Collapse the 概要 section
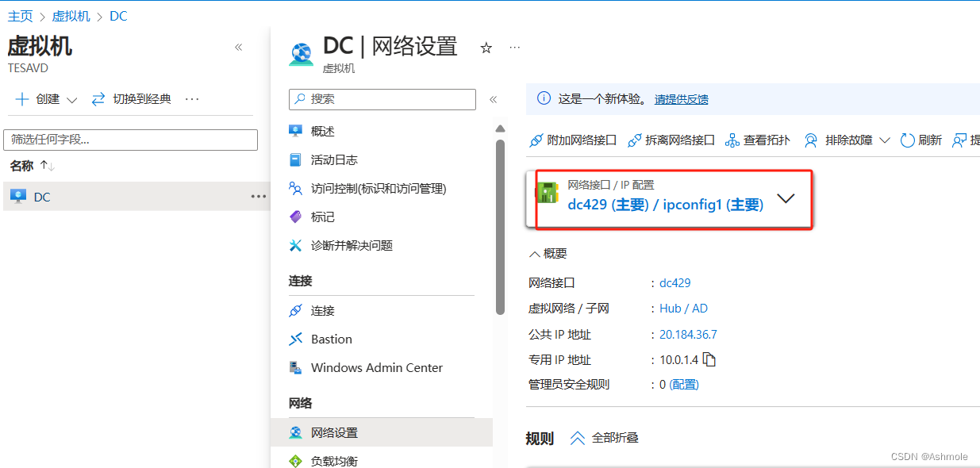 point(548,254)
